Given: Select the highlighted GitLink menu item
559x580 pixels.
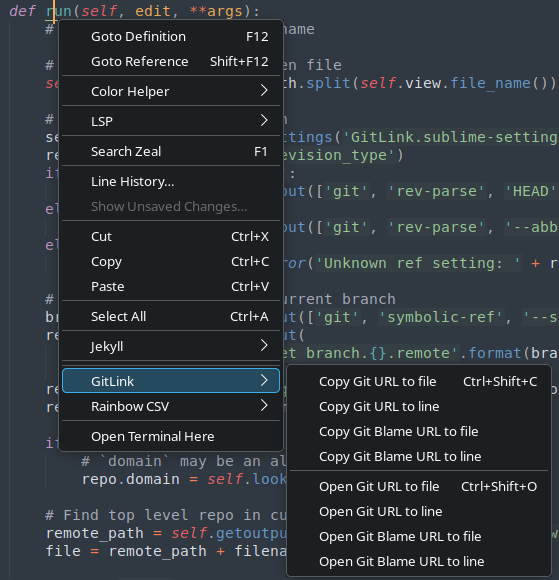Looking at the screenshot, I should pyautogui.click(x=171, y=381).
